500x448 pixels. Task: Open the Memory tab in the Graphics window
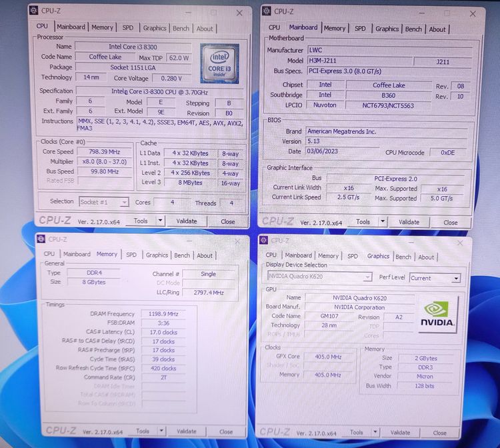point(328,256)
